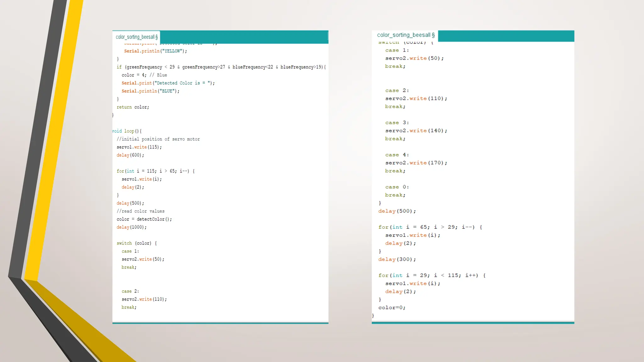Click the 'case 0:' label
The width and height of the screenshot is (644, 362).
point(397,187)
